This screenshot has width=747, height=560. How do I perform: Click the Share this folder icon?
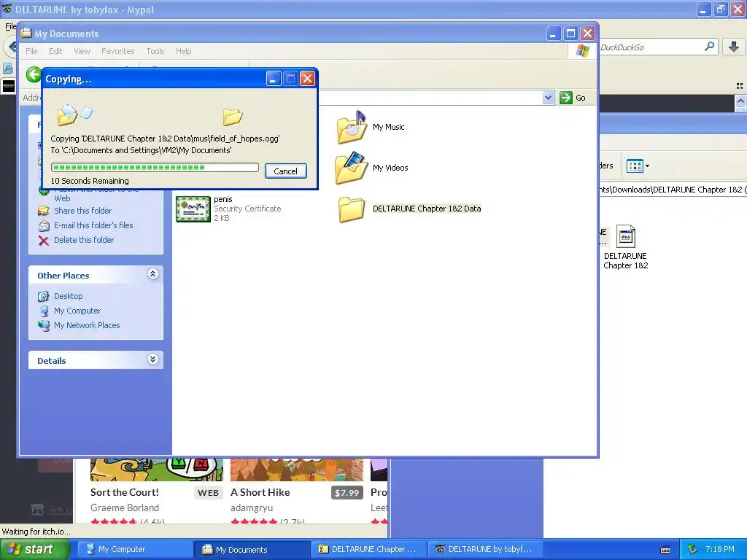tap(43, 211)
